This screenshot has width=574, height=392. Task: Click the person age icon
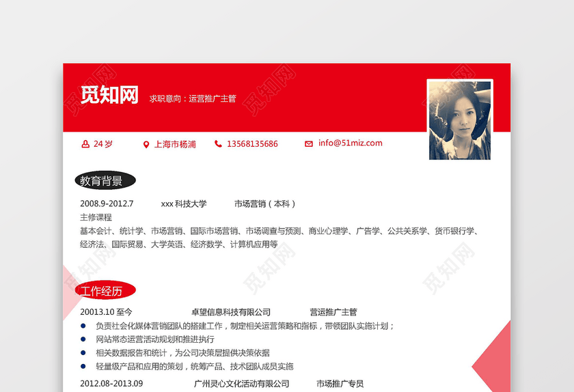click(85, 144)
